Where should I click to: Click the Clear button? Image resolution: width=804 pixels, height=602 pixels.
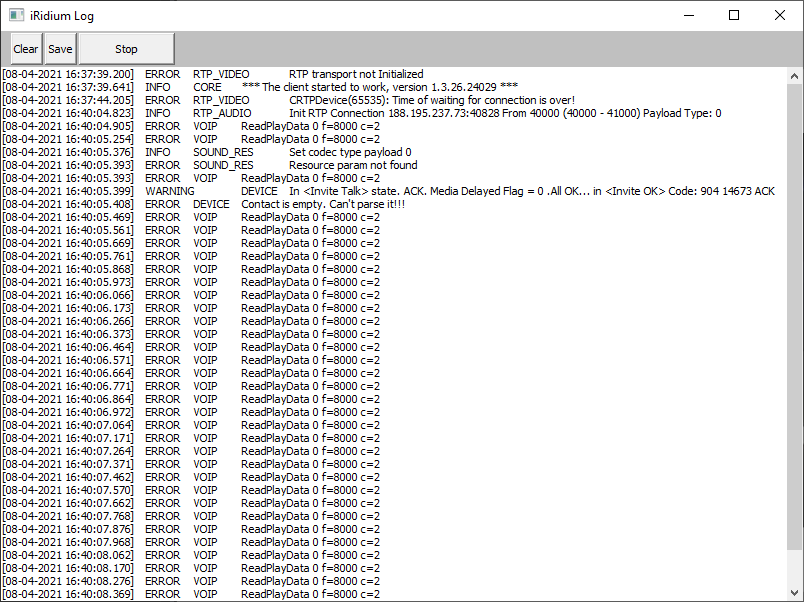pyautogui.click(x=26, y=49)
